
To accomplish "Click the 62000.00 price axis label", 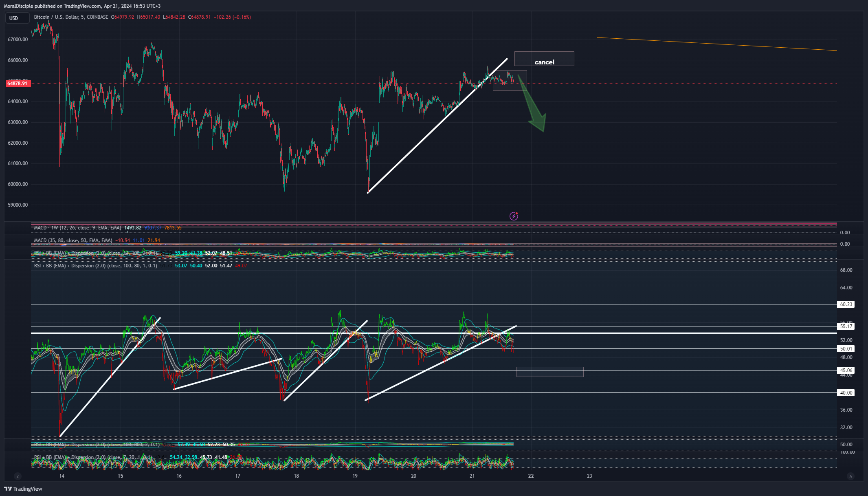I will point(18,143).
